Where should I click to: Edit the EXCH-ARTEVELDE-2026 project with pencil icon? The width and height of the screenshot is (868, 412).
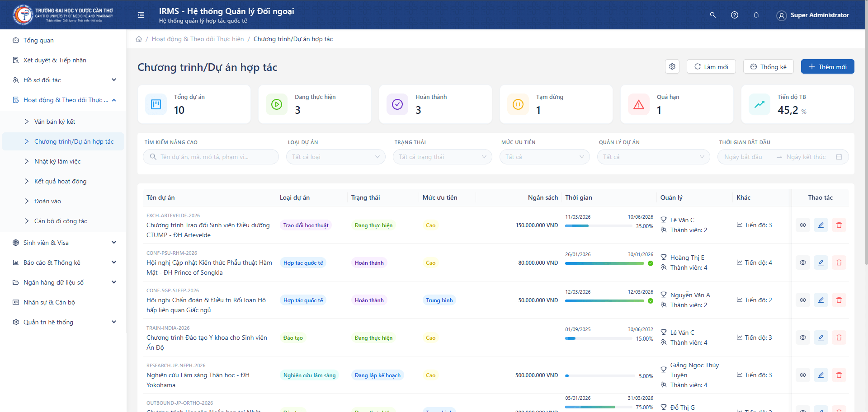pos(821,225)
